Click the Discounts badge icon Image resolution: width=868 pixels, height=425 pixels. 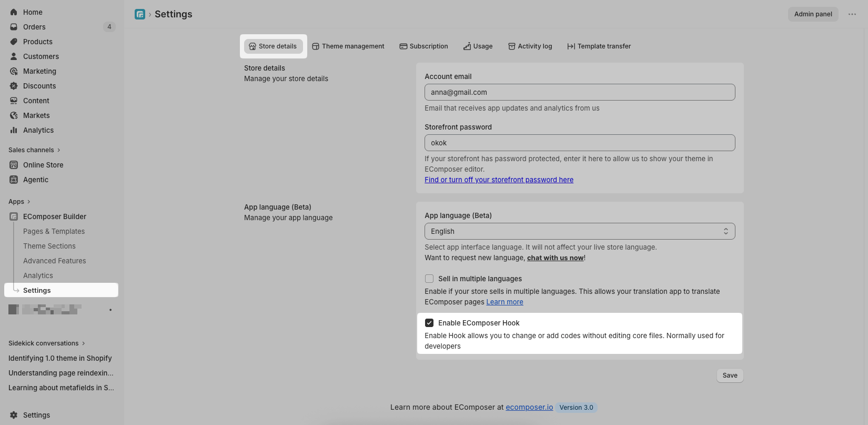click(14, 86)
